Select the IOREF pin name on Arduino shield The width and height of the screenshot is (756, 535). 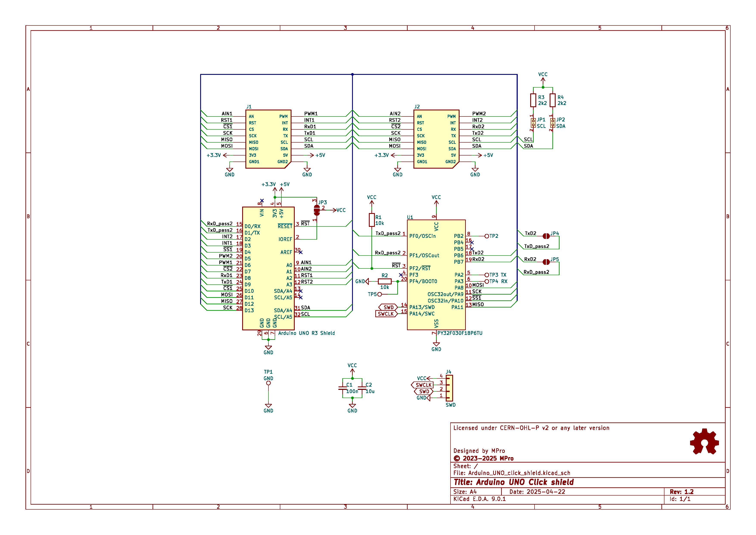tap(285, 239)
